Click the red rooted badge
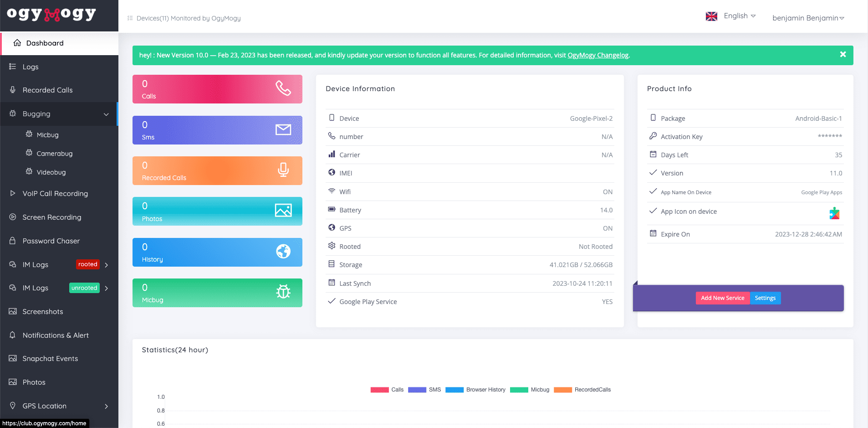This screenshot has width=868, height=428. coord(88,264)
